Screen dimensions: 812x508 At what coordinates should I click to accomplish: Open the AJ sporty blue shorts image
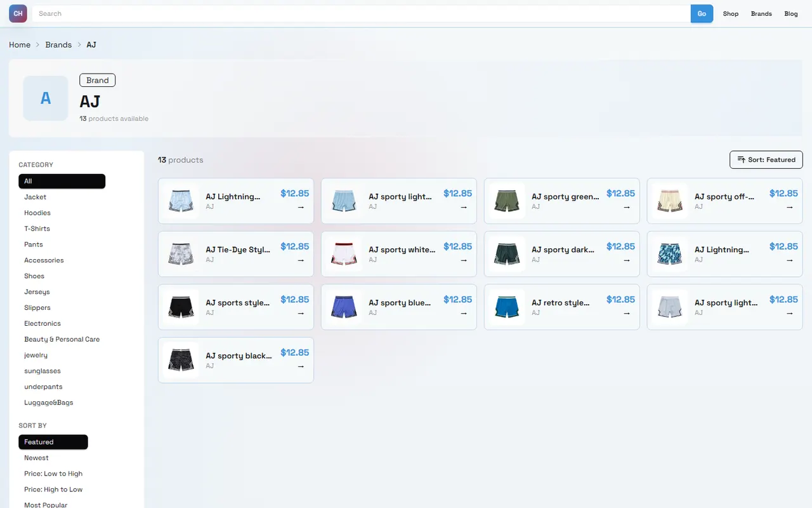point(344,307)
